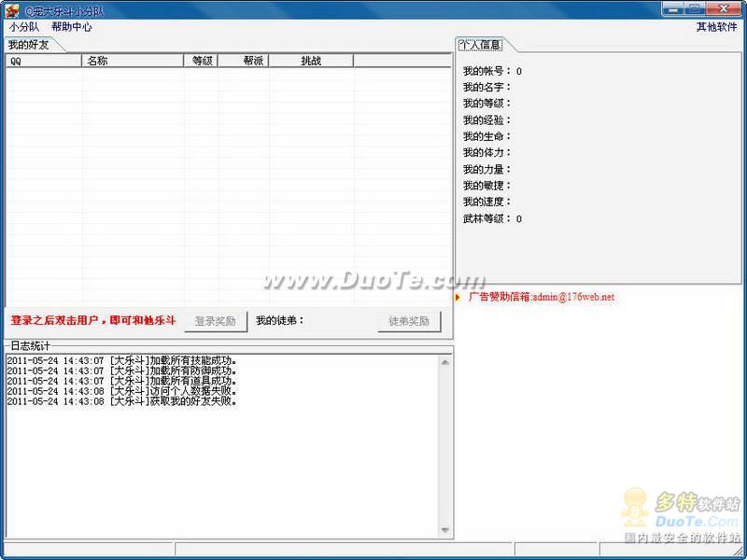The height and width of the screenshot is (560, 747).
Task: Click log line 获取我的好友失败
Action: tap(122, 401)
